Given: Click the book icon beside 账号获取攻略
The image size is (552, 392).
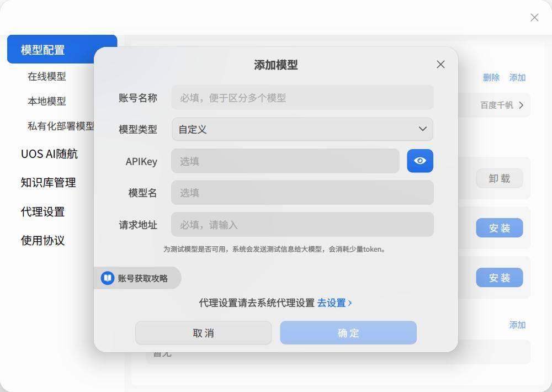Looking at the screenshot, I should [108, 278].
